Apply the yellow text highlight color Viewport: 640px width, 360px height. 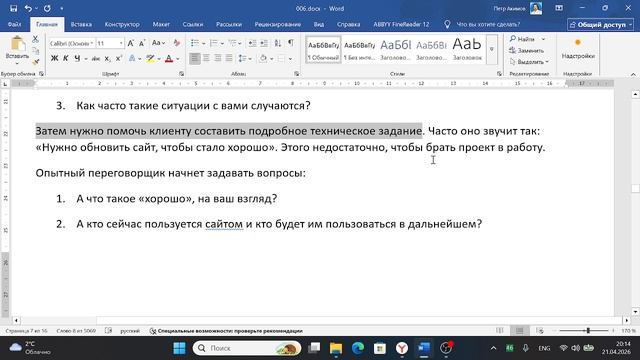pos(150,59)
